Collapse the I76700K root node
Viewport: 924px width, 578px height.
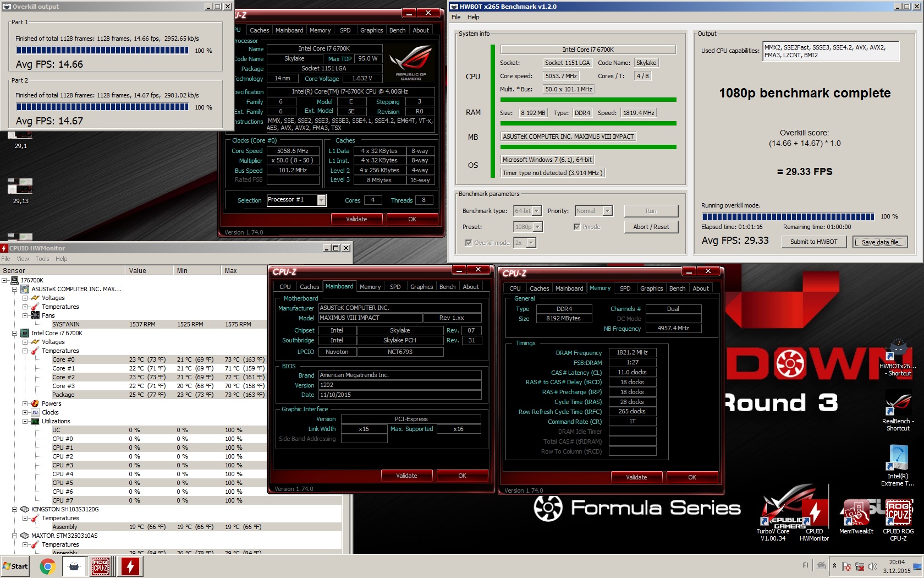click(x=5, y=280)
